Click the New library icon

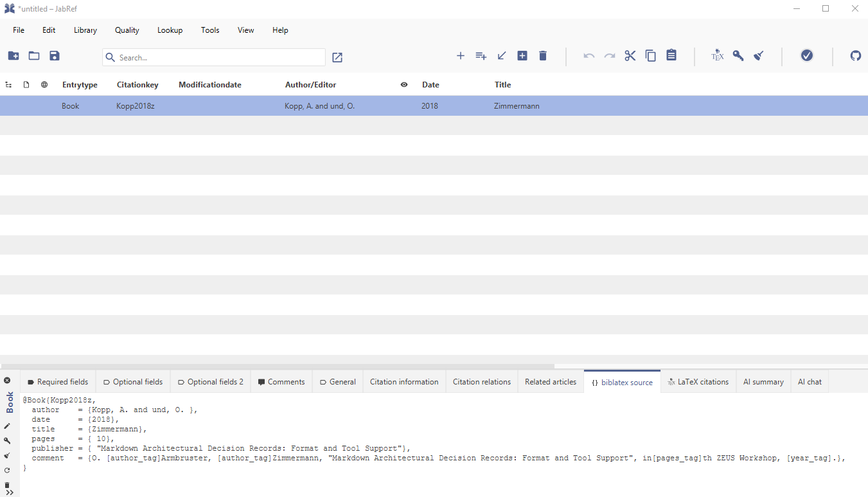[13, 56]
